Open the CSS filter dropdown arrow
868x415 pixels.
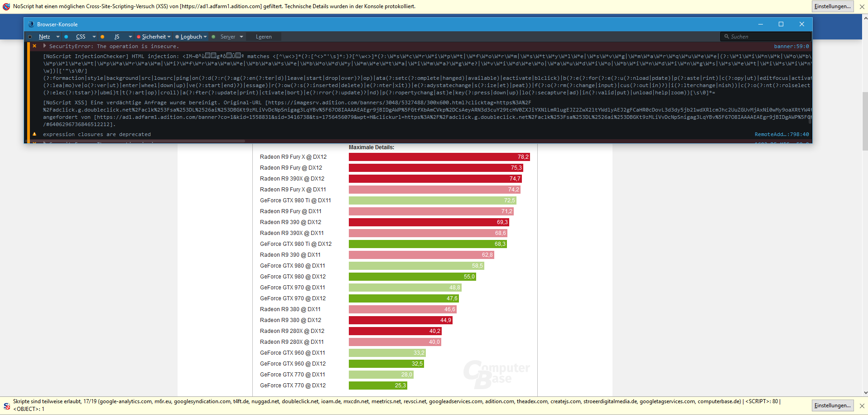pos(94,37)
